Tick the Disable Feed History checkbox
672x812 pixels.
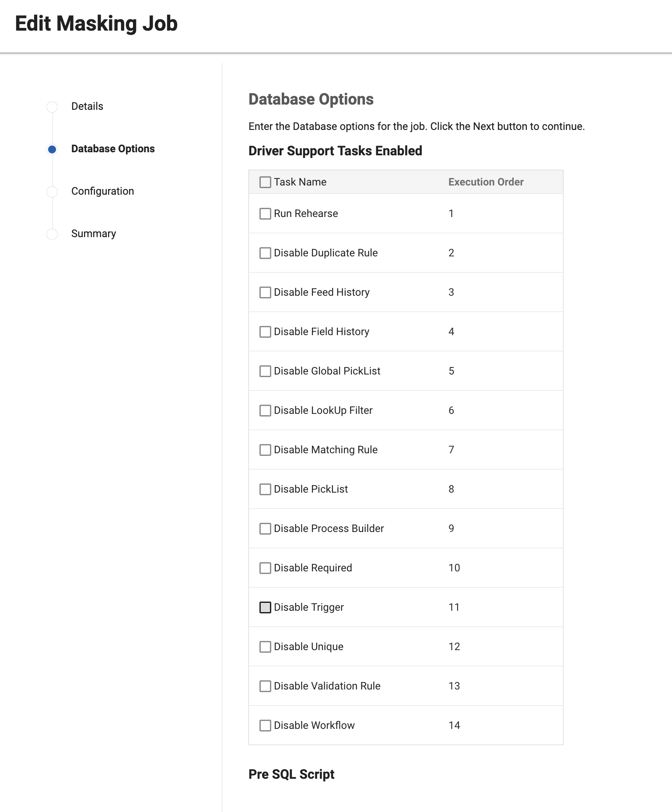[265, 293]
